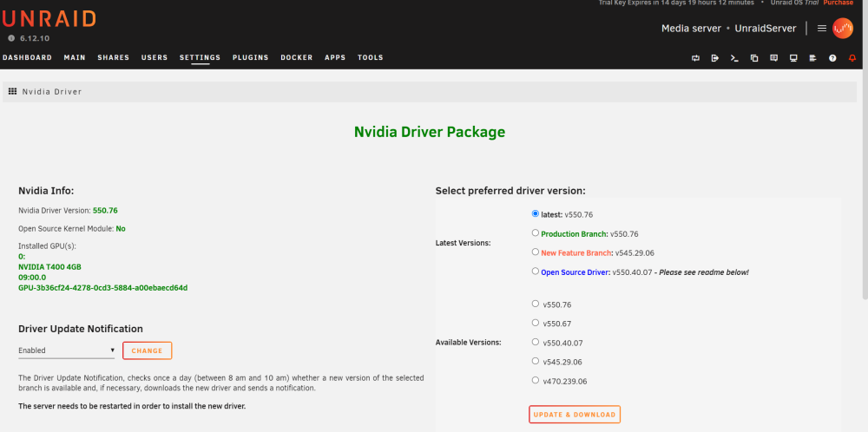Click the logout icon in header
Screen dimensions: 868x432
[x=714, y=58]
